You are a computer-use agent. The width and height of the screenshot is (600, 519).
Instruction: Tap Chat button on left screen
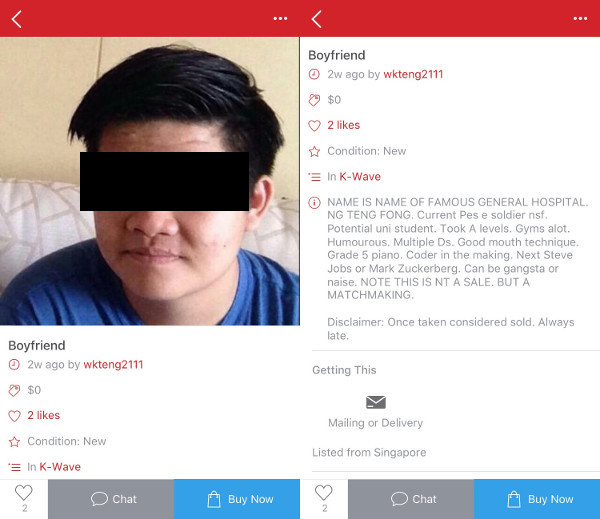tap(111, 499)
